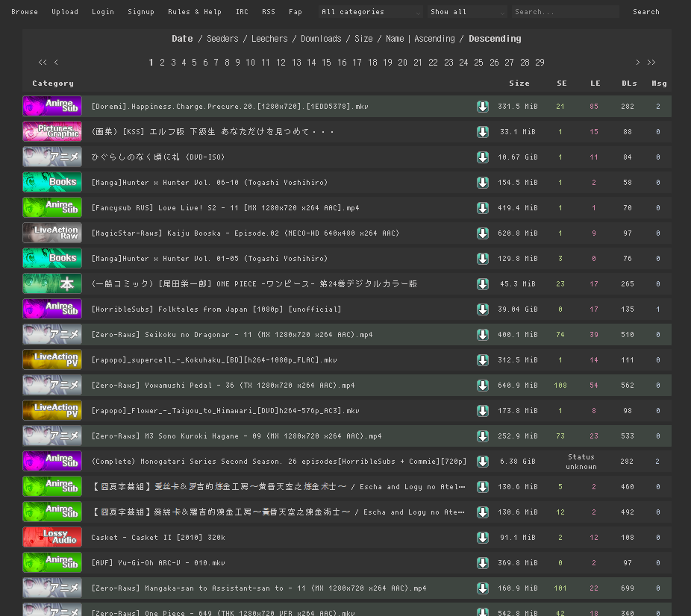The width and height of the screenshot is (691, 616).
Task: Sort by Size
Action: click(363, 39)
